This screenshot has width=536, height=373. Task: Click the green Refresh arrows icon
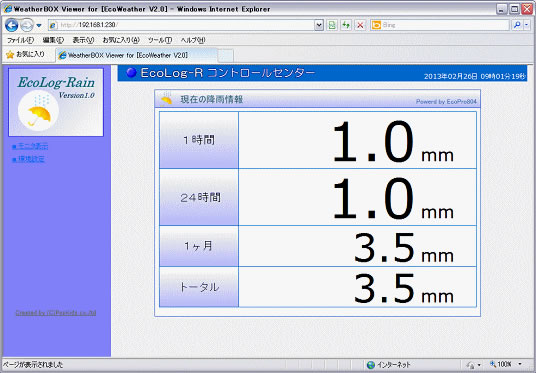click(346, 25)
